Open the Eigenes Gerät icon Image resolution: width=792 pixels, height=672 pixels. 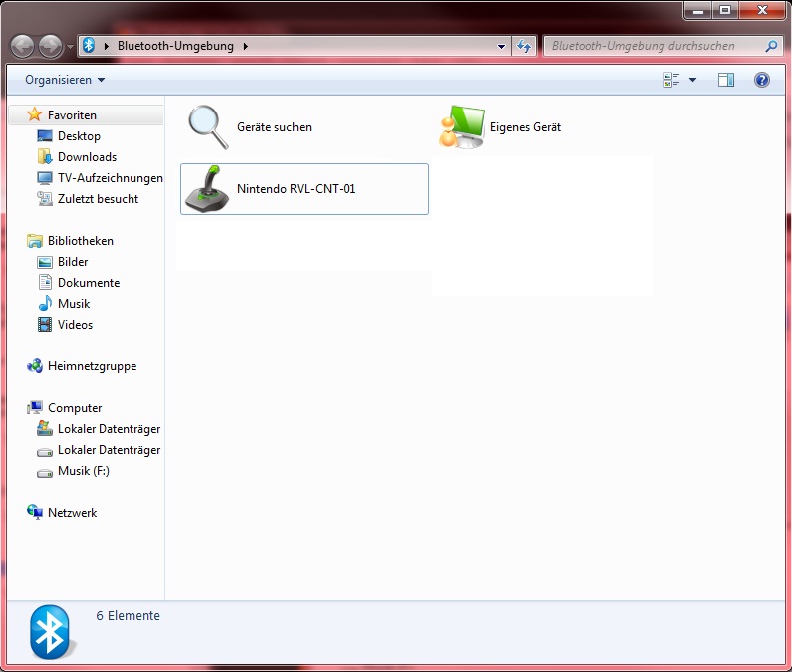click(x=461, y=127)
